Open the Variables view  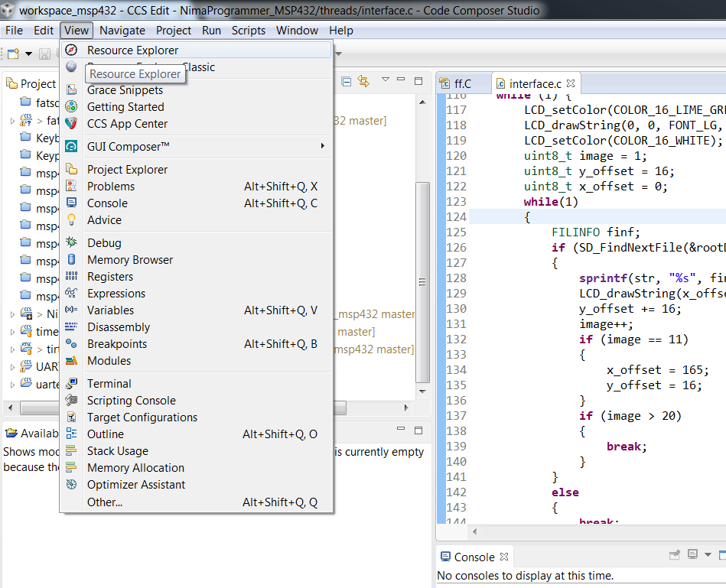[196, 310]
